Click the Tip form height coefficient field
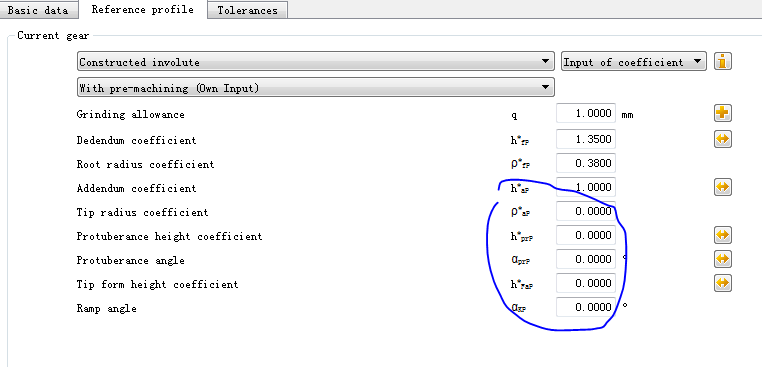 tap(586, 283)
